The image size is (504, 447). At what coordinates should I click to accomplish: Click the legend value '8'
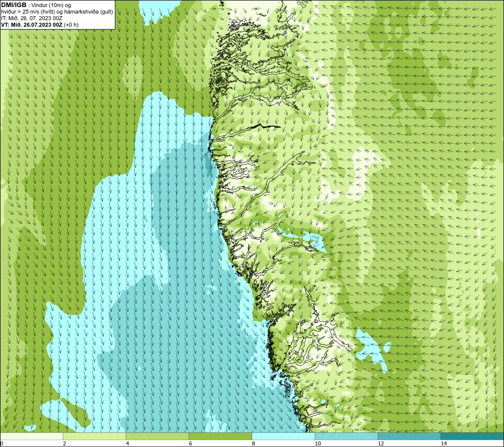click(254, 444)
